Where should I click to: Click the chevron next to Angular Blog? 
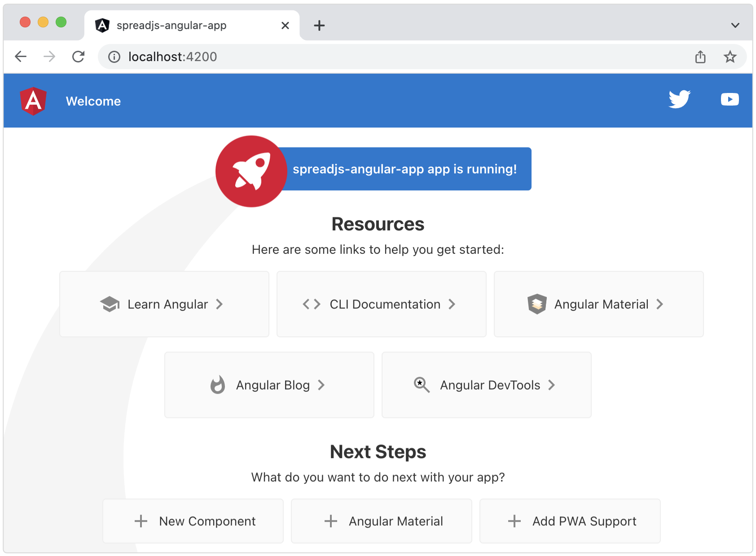coord(321,385)
